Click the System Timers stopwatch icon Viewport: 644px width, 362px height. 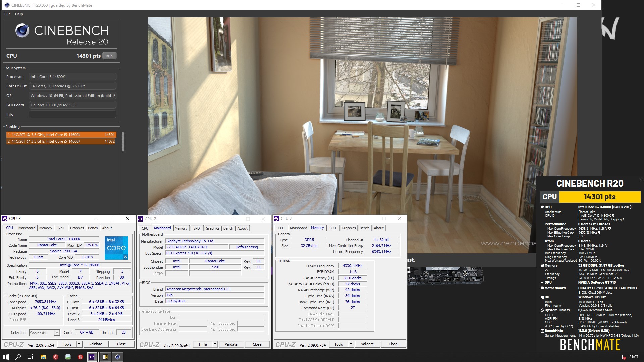click(542, 310)
